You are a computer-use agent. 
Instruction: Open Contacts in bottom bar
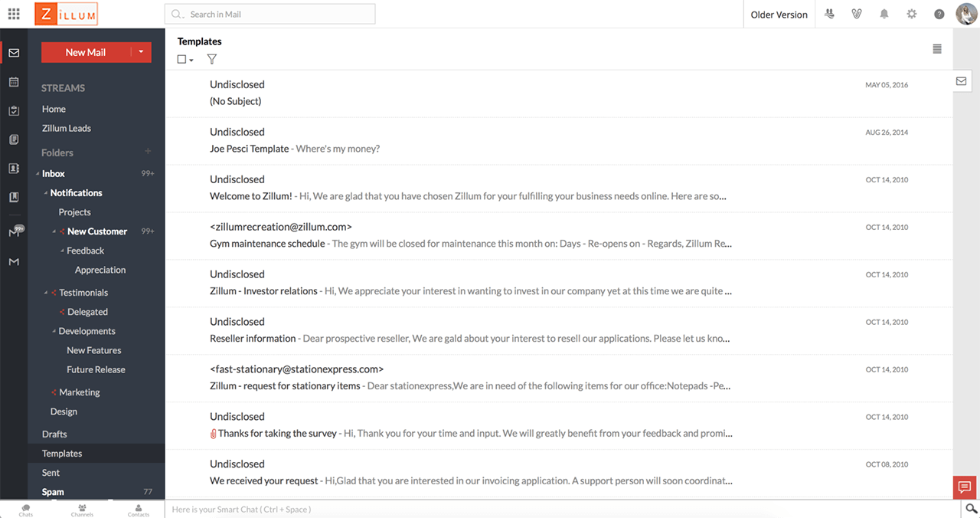[x=139, y=510]
